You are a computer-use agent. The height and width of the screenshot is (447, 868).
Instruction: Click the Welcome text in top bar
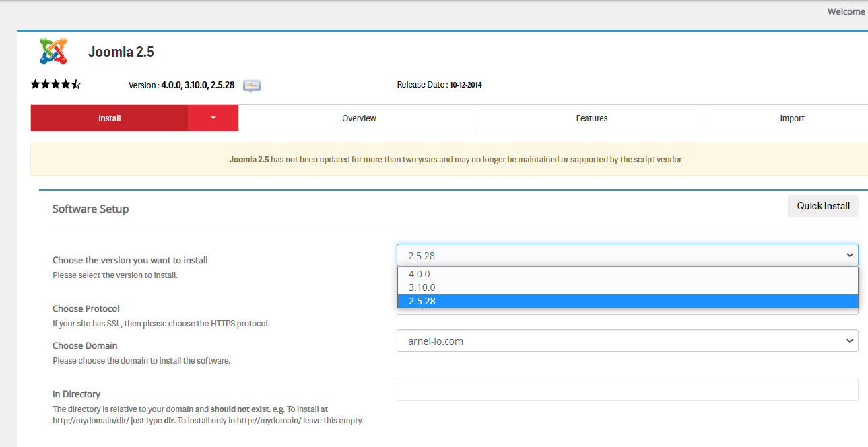(x=846, y=11)
